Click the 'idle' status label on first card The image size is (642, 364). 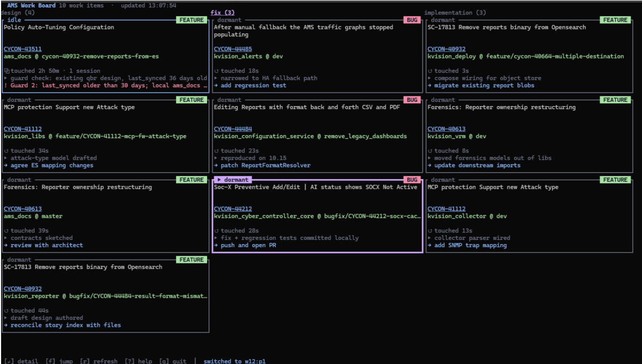tap(14, 20)
